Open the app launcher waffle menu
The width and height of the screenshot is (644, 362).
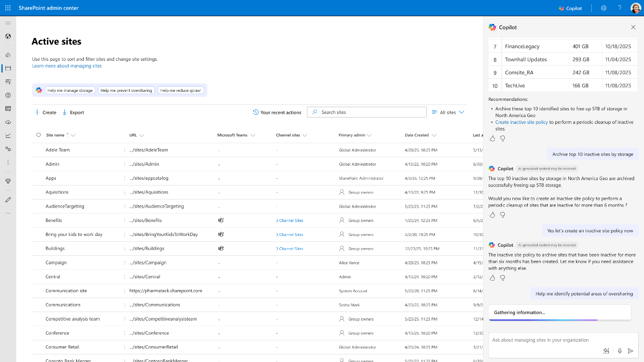pos(8,8)
